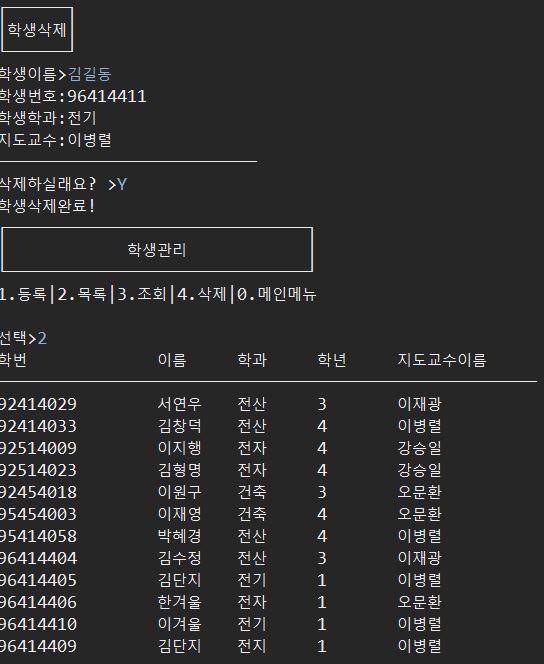544x664 pixels.
Task: Click student number '96414404'
Action: pos(38,558)
